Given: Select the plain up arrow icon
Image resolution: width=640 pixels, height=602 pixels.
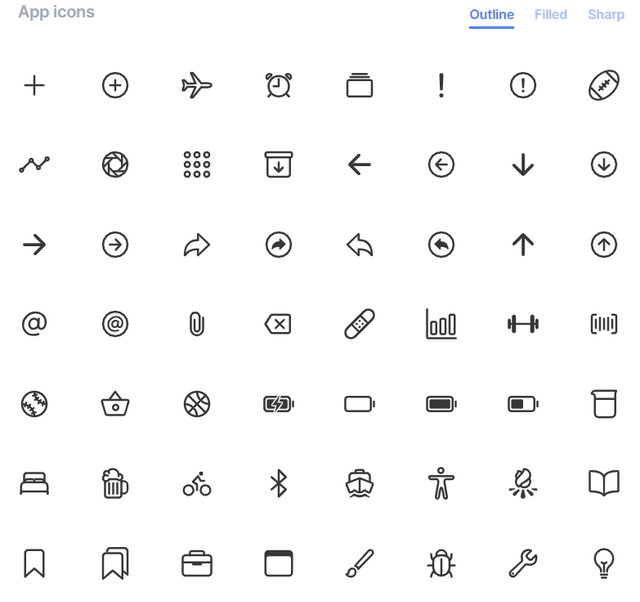Looking at the screenshot, I should pyautogui.click(x=523, y=245).
